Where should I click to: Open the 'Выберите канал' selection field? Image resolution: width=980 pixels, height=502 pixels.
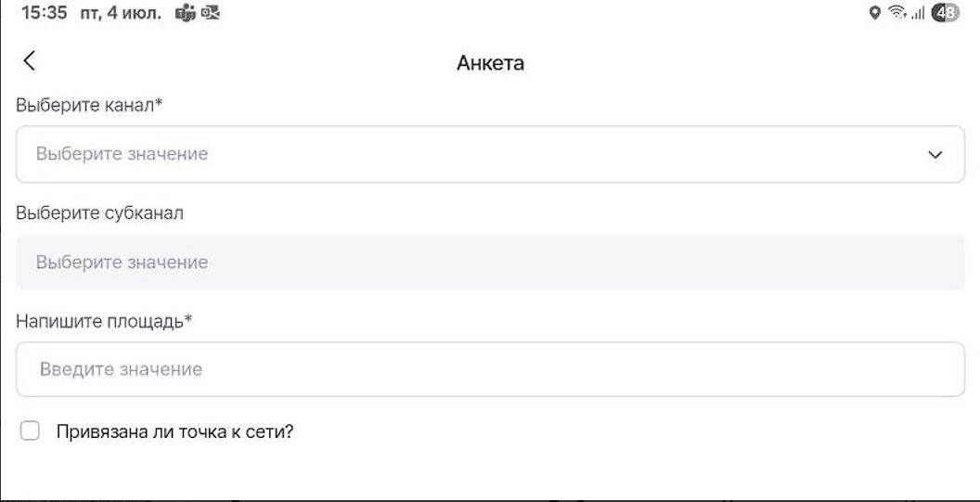click(x=464, y=154)
